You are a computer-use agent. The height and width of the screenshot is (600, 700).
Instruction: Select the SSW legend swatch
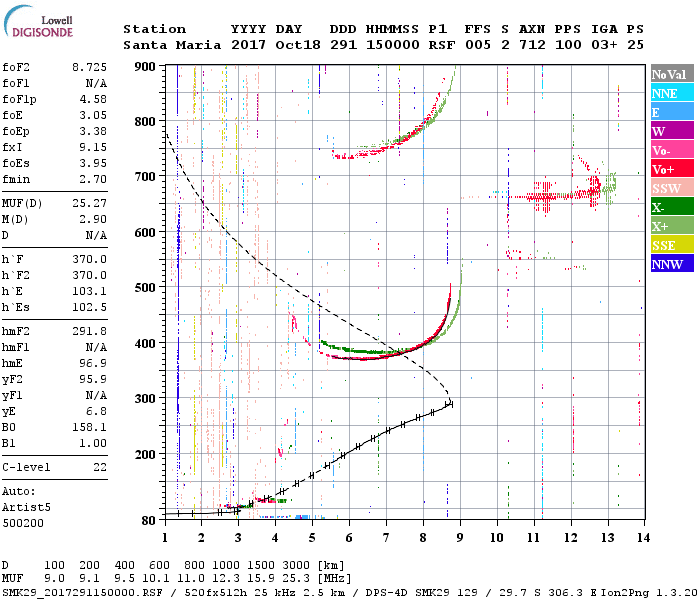tap(672, 188)
